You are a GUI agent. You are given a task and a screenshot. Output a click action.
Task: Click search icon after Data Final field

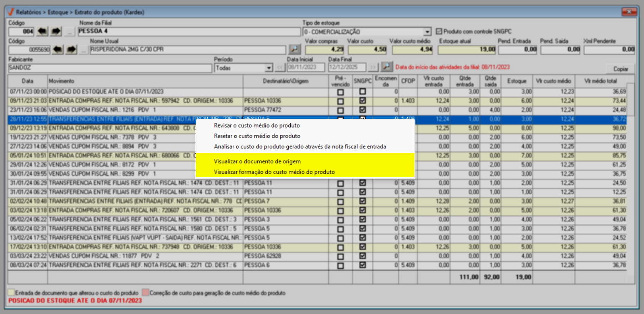[x=386, y=67]
